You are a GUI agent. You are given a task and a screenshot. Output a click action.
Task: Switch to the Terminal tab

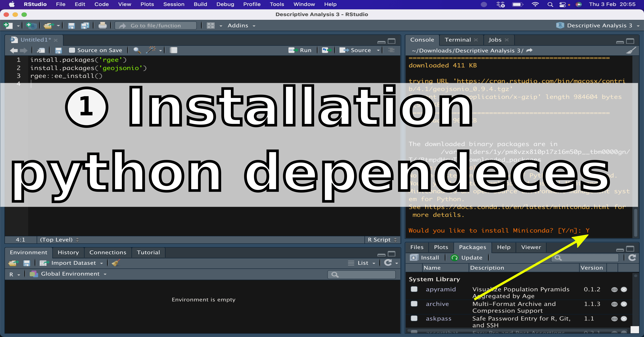458,40
